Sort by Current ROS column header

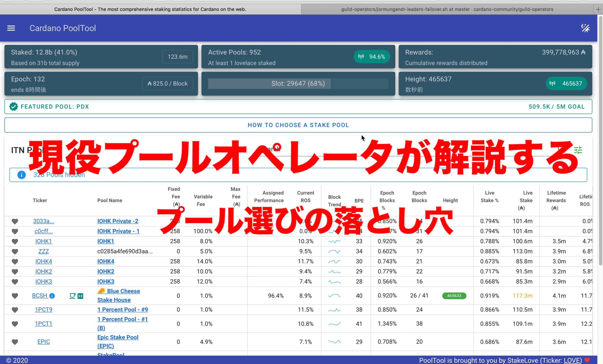(305, 196)
